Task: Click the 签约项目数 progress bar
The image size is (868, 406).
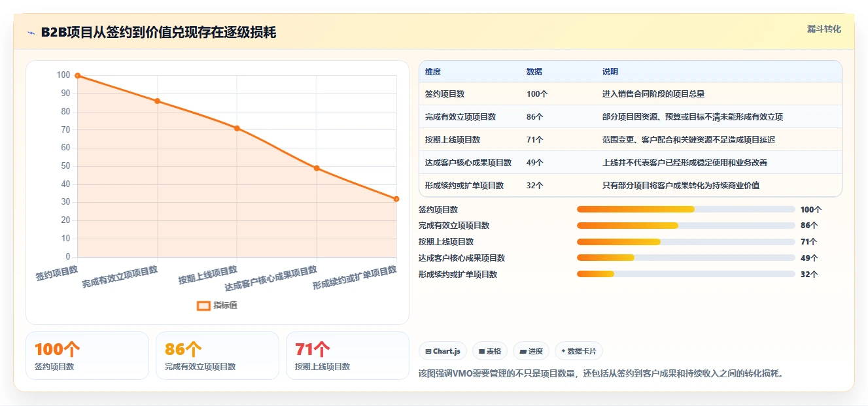Action: coord(686,209)
